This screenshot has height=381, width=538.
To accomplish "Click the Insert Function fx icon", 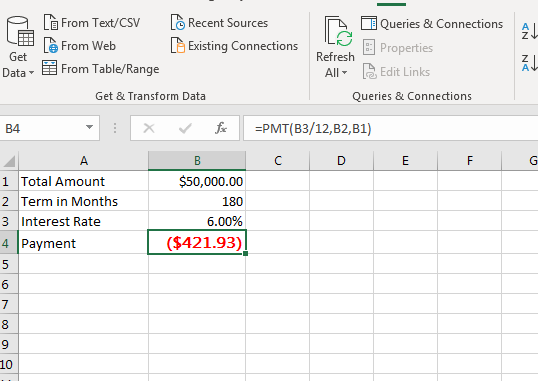I will (221, 128).
